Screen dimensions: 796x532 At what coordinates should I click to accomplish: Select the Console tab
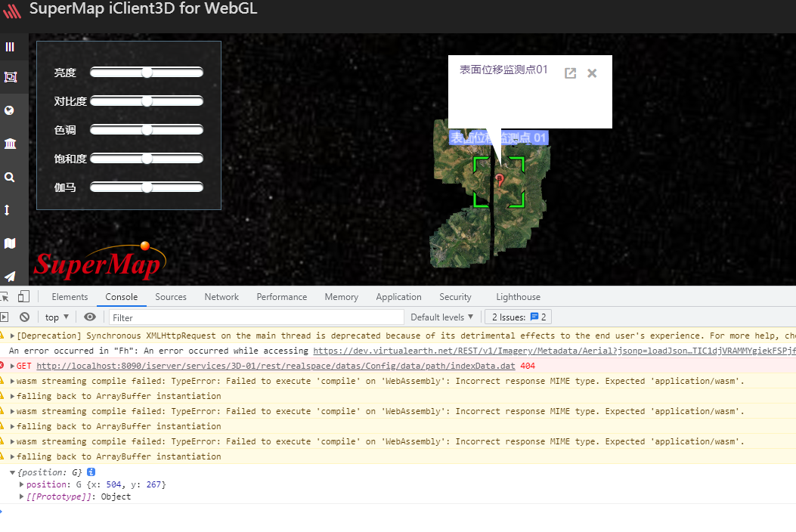click(x=122, y=297)
